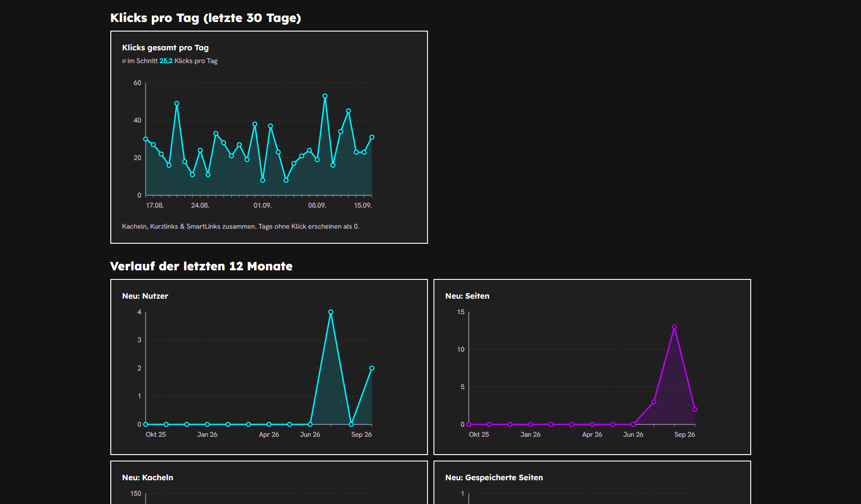
Task: Click the average value "25,2"
Action: (x=166, y=61)
